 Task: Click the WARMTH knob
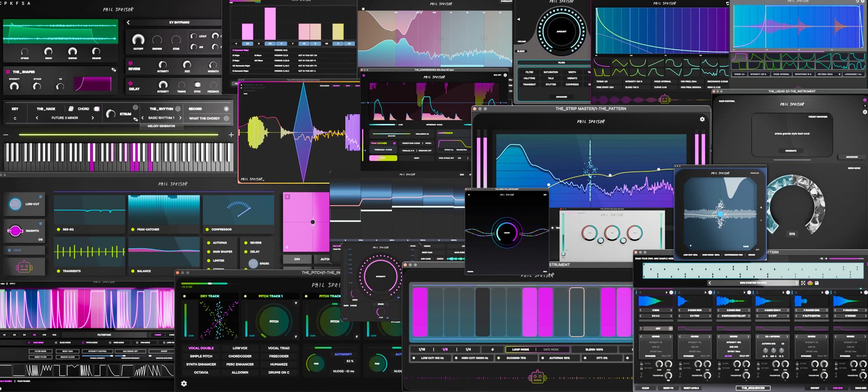point(15,231)
